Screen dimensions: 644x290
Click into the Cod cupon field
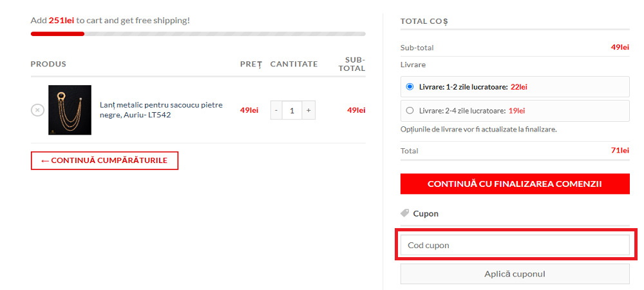515,245
